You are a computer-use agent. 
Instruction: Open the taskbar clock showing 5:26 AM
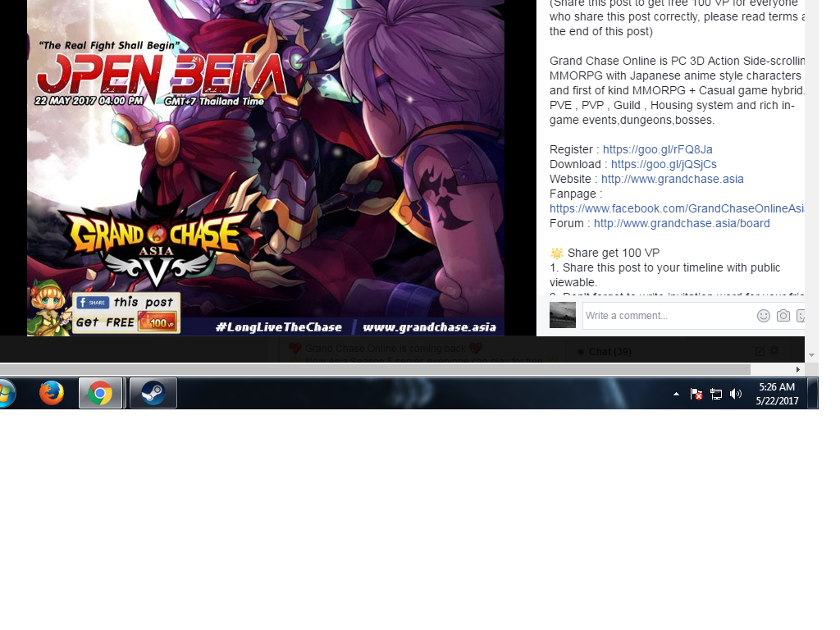pos(777,394)
